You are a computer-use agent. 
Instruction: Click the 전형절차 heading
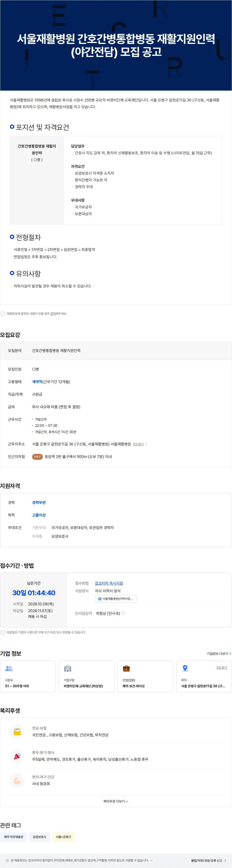click(28, 237)
